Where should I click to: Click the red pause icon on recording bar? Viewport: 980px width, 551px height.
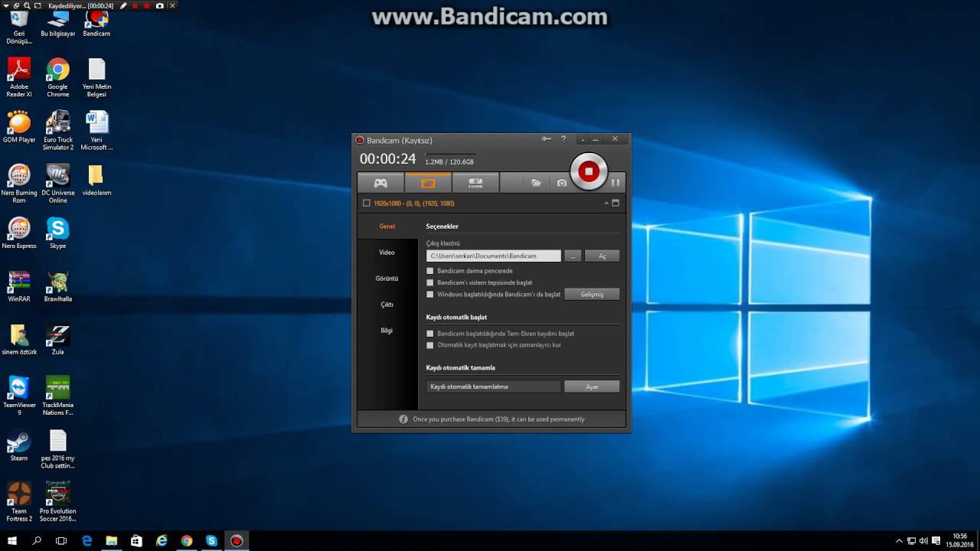pos(136,5)
